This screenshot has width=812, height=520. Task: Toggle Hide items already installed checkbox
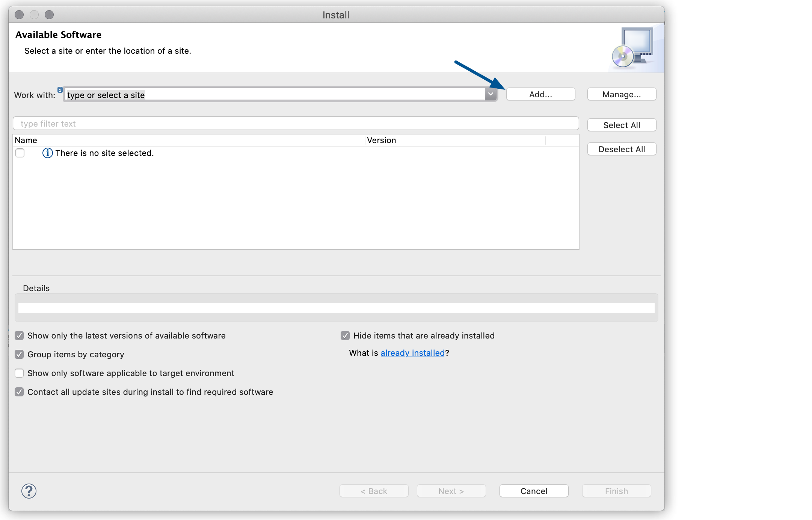pos(345,335)
